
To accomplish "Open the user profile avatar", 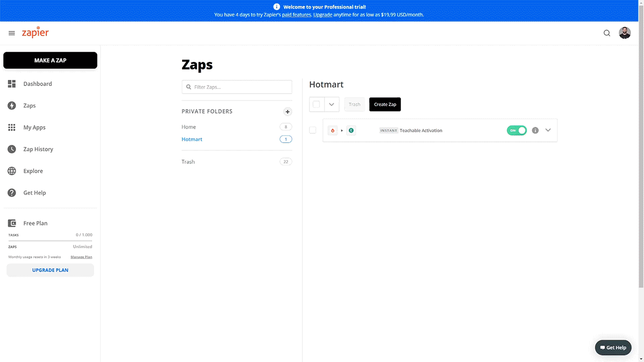I will 625,33.
